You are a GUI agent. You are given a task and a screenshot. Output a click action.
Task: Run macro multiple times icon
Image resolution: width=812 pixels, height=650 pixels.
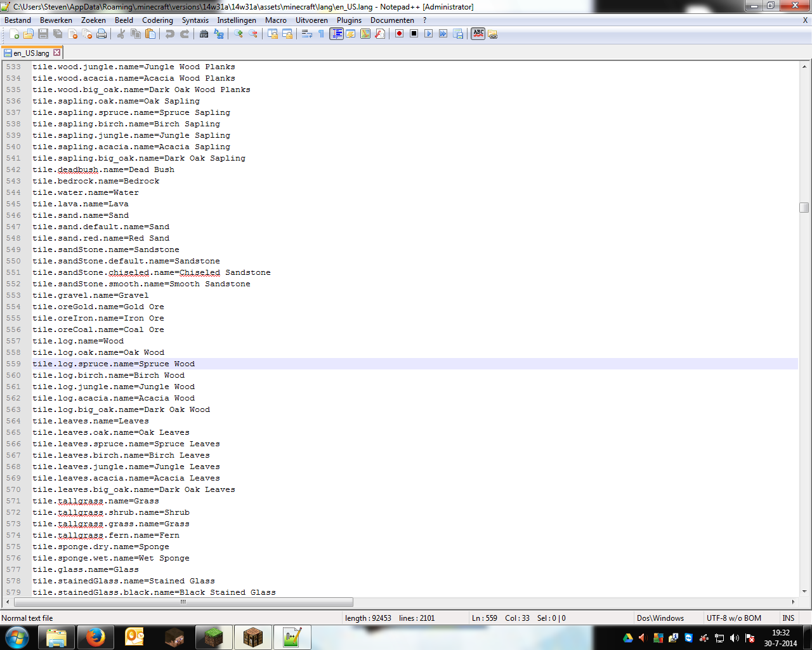[443, 34]
